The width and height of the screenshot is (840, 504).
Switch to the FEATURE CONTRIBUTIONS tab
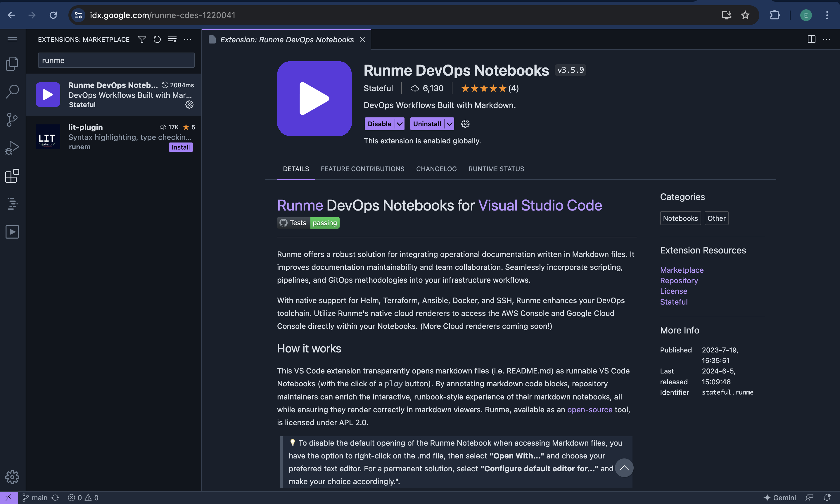coord(362,168)
